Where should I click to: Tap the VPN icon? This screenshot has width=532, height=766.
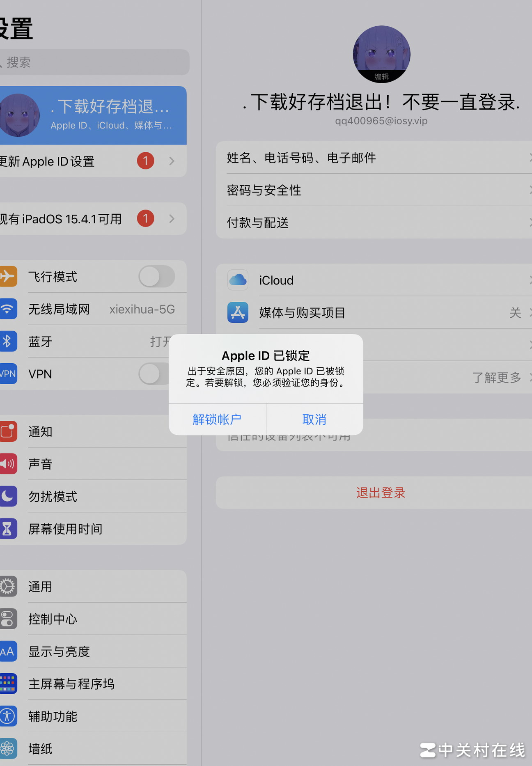click(7, 374)
